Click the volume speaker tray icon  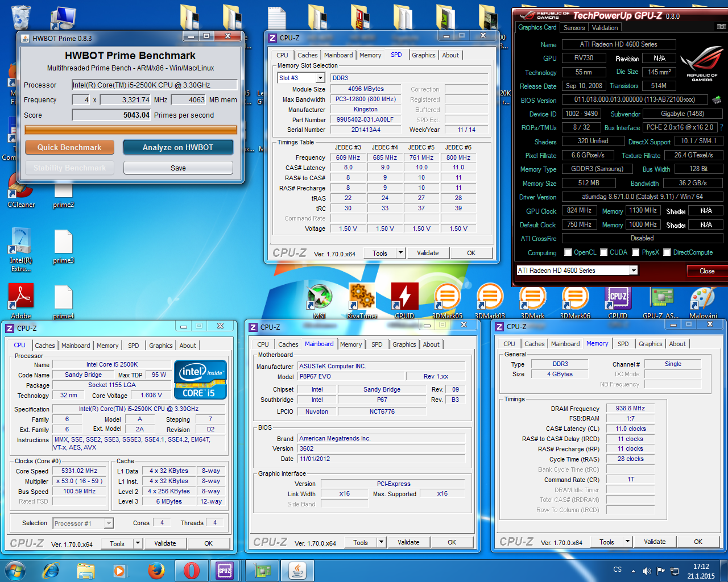(x=647, y=571)
